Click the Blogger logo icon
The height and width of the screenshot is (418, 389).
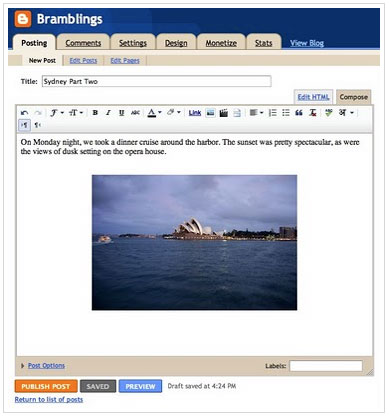23,19
